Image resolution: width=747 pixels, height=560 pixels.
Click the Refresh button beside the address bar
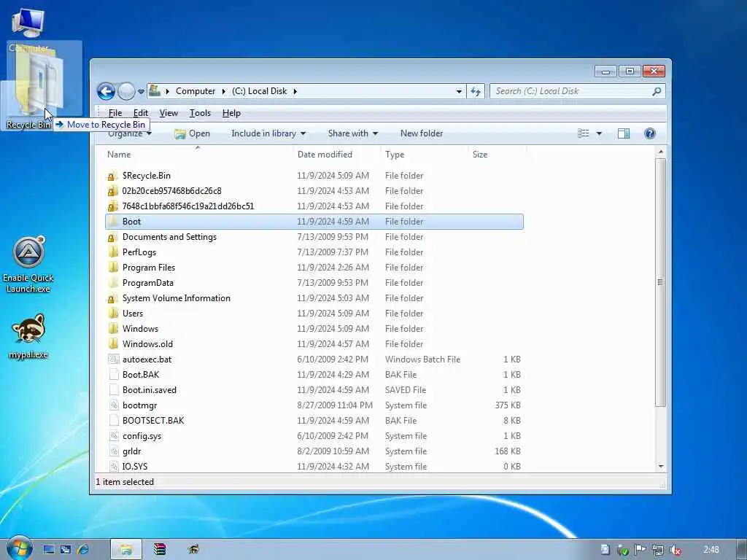point(476,91)
